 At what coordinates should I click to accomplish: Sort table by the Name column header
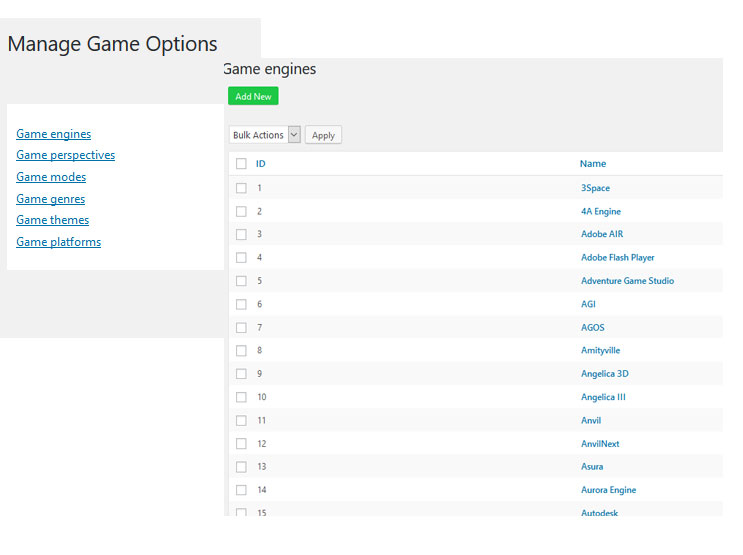click(593, 164)
